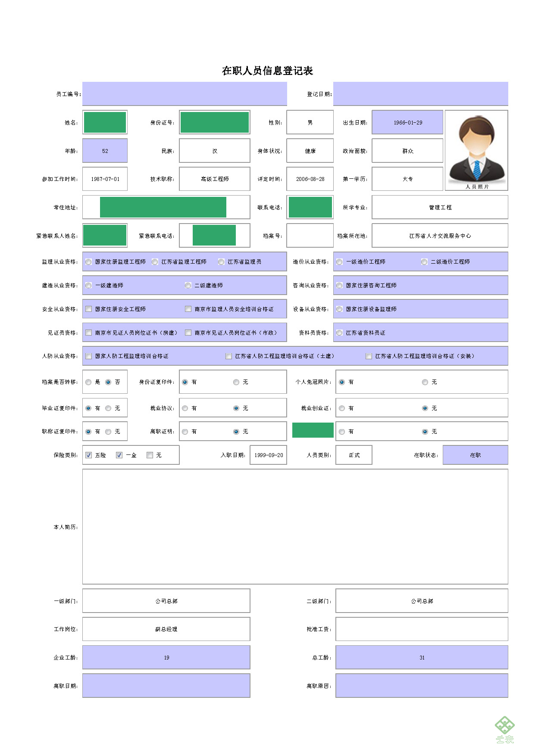The width and height of the screenshot is (535, 756).
Task: Click the 批准工资 input field
Action: (422, 629)
